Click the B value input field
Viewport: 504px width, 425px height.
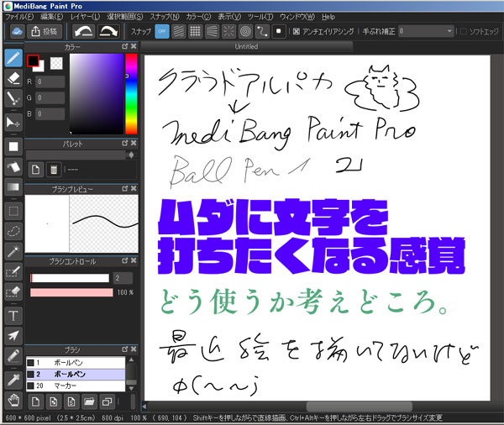coord(50,113)
